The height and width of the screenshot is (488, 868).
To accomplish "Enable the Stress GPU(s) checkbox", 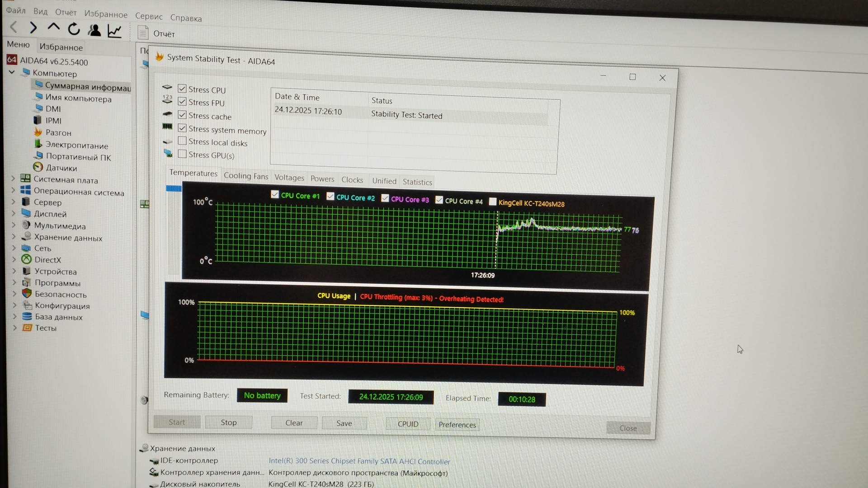I will [x=182, y=154].
